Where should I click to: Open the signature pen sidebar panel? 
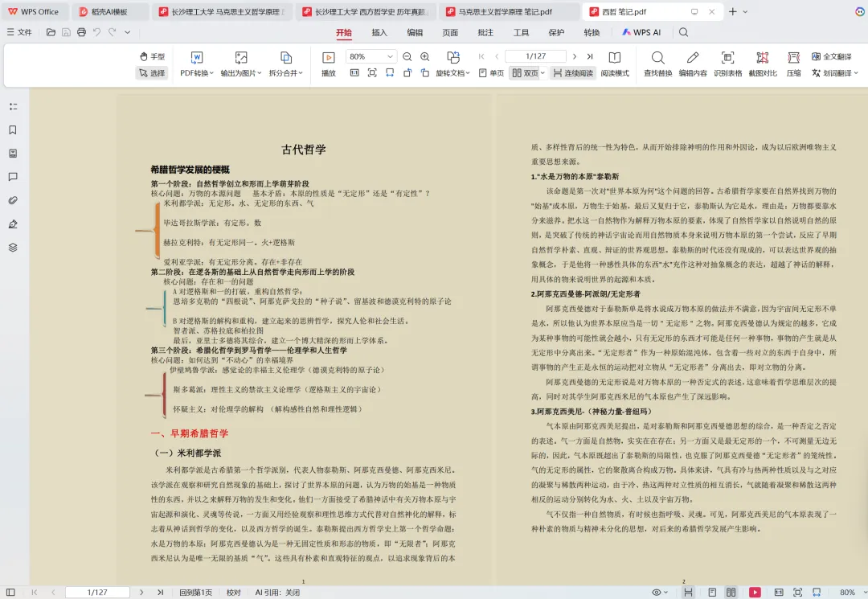(x=13, y=224)
